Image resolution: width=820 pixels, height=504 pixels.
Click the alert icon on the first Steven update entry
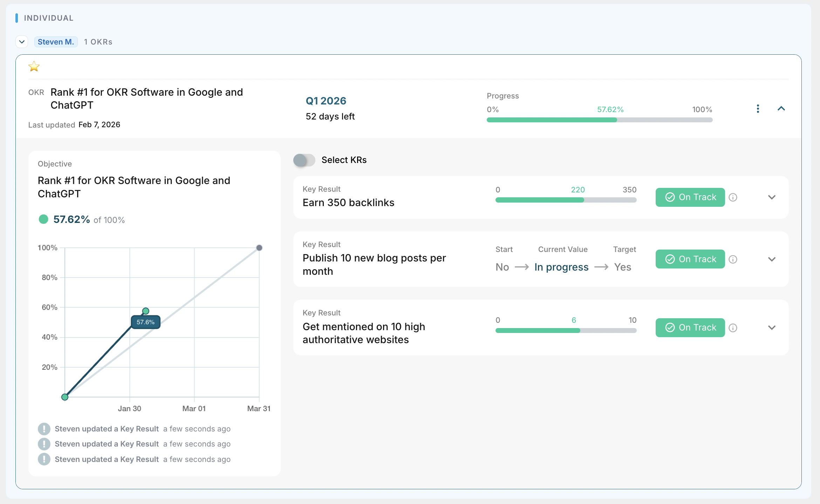click(x=44, y=428)
